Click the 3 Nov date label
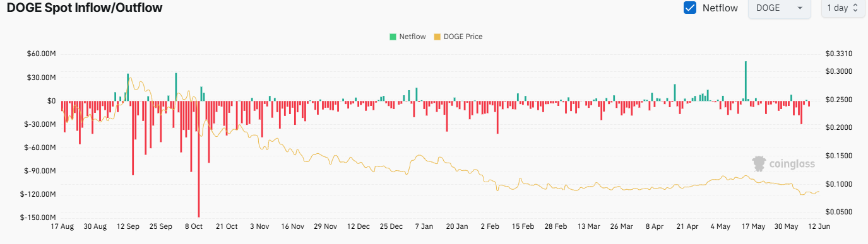Screen dimensions: 868x244 pyautogui.click(x=259, y=226)
